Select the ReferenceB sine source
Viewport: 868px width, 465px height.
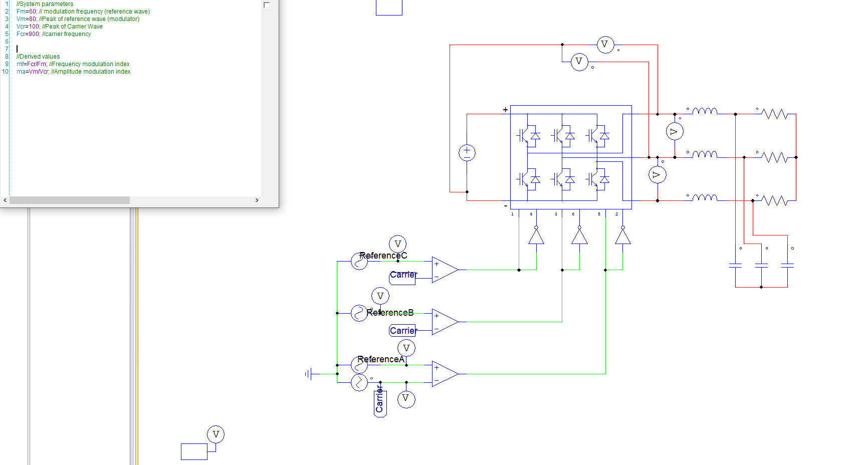tap(359, 313)
